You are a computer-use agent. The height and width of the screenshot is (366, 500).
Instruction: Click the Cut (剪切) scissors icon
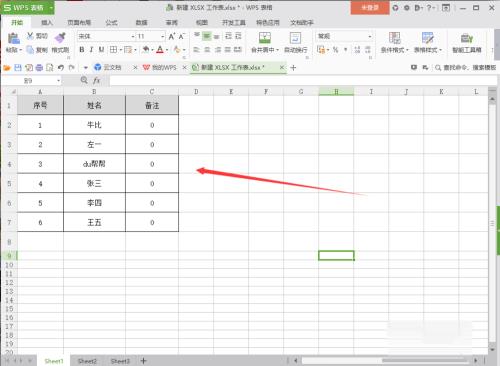(30, 36)
